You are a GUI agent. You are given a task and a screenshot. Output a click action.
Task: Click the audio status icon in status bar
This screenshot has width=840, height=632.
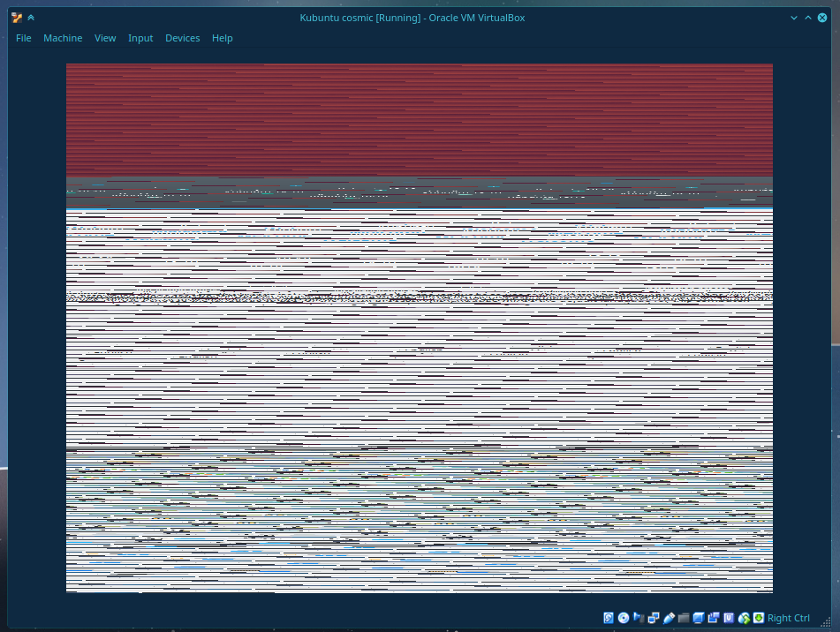pos(639,618)
